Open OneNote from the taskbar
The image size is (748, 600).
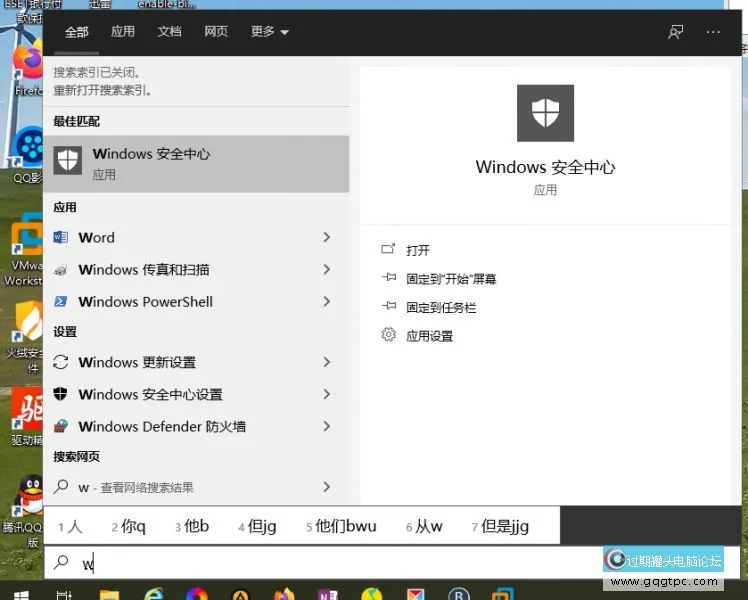pos(328,594)
